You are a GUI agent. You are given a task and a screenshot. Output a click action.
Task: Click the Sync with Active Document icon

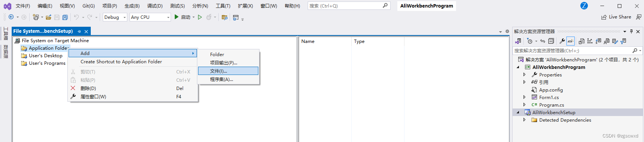[543, 41]
